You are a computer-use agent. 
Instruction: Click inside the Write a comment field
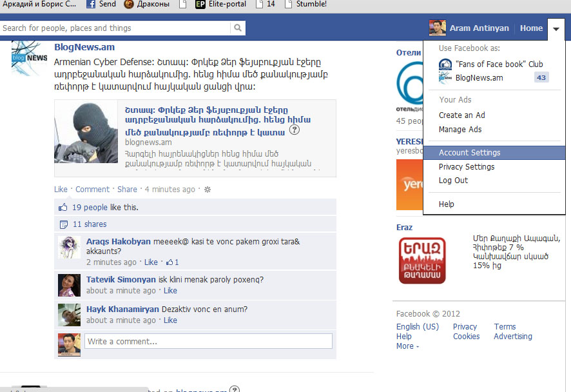pos(208,341)
